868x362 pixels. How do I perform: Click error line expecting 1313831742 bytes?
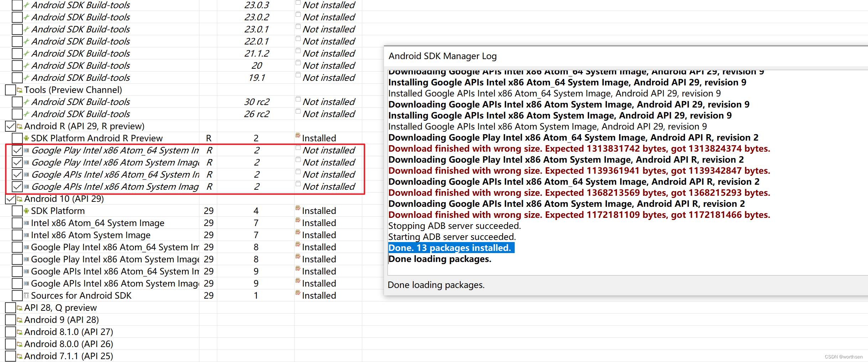[x=579, y=148]
